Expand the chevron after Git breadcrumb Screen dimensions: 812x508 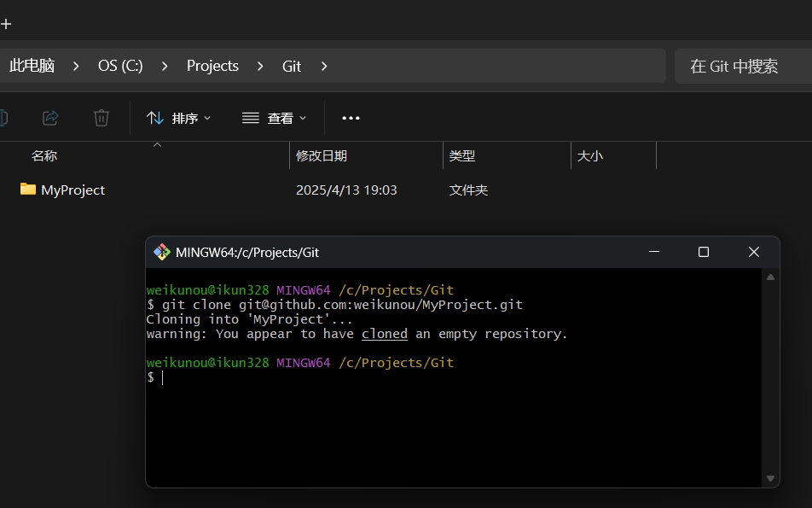(x=324, y=66)
